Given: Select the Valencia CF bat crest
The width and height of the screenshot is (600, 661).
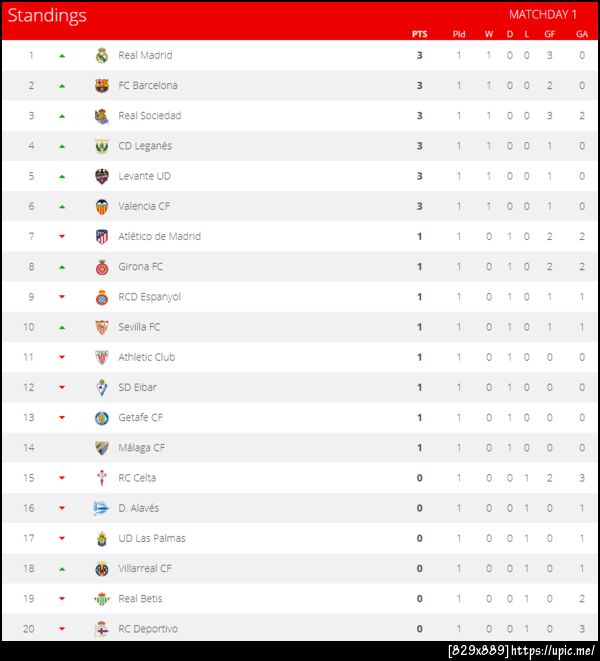Looking at the screenshot, I should point(101,206).
